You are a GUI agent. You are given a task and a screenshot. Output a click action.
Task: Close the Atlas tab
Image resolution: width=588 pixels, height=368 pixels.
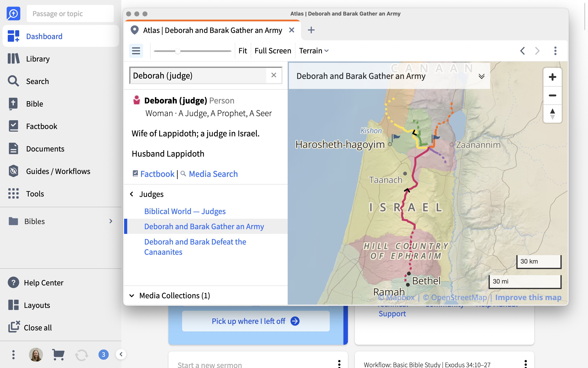point(292,30)
